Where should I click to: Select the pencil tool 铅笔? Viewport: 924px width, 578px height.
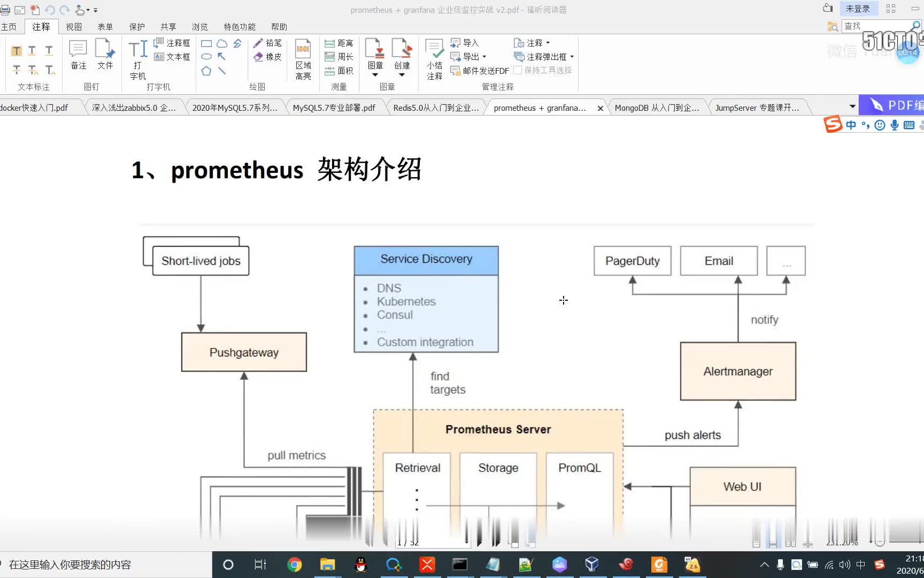point(267,43)
